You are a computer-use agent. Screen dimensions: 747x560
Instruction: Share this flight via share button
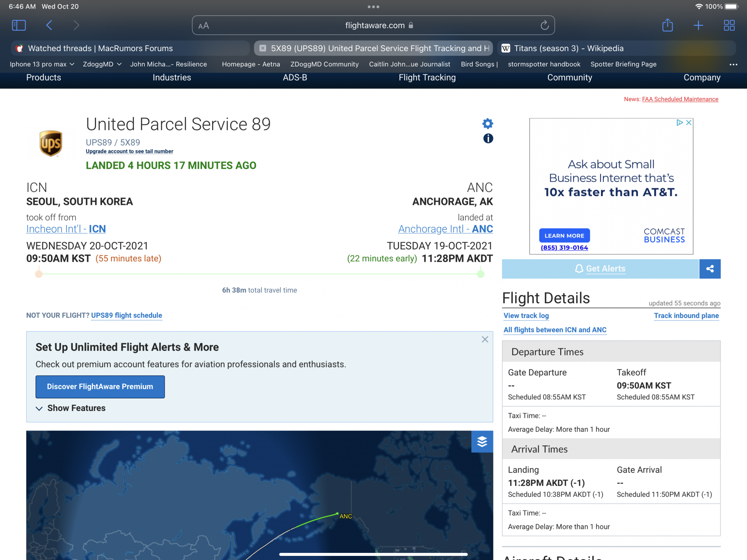[710, 269]
